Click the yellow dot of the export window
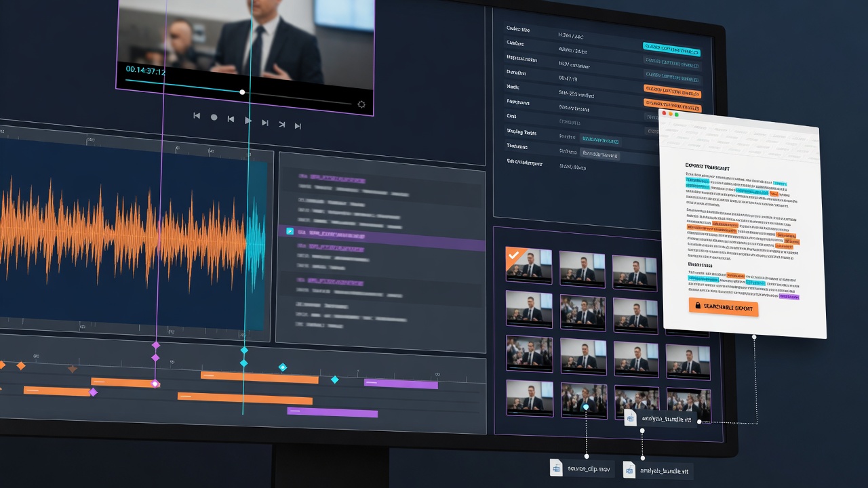This screenshot has width=868, height=488. pyautogui.click(x=671, y=113)
